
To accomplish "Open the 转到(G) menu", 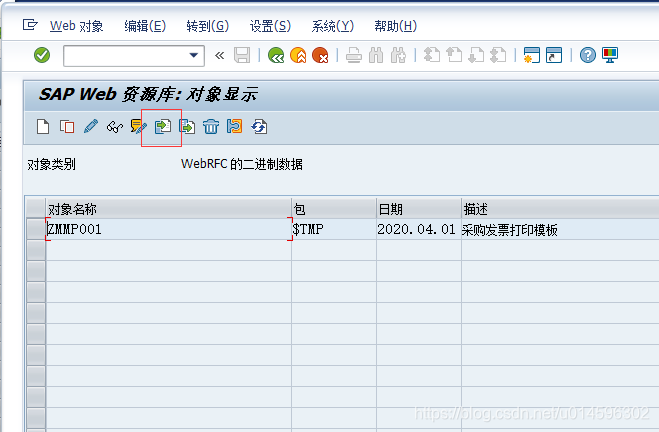I will coord(208,26).
